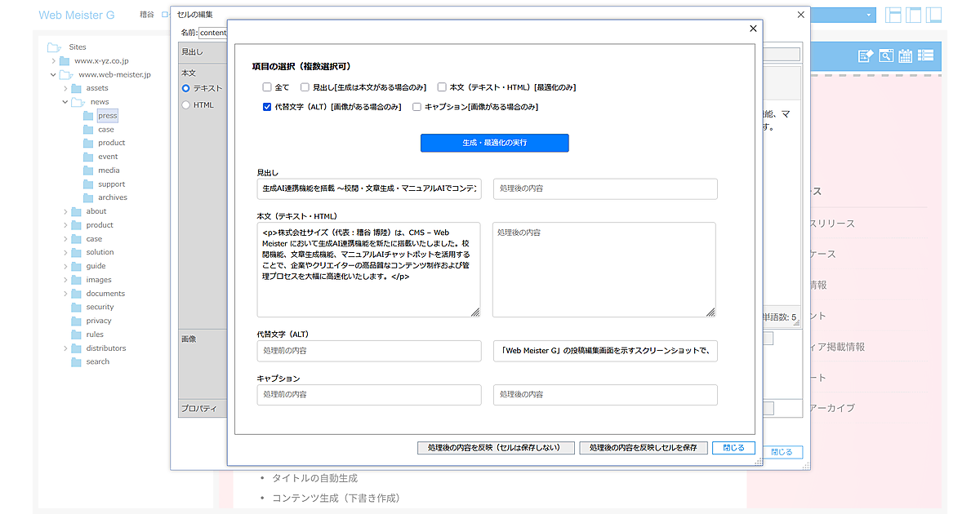This screenshot has width=980, height=514.
Task: Click the 生成・最適化の実行 button
Action: 494,143
